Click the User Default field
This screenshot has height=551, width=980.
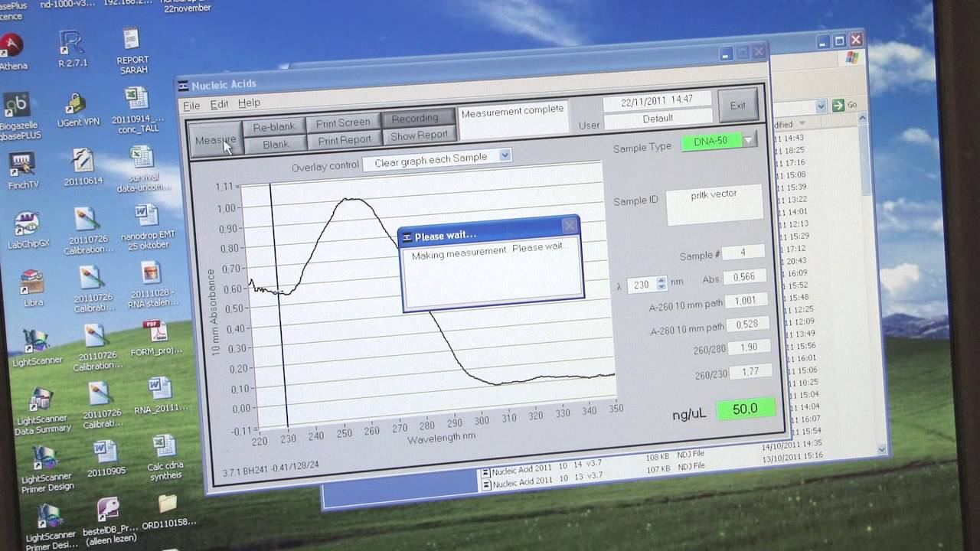pyautogui.click(x=658, y=119)
